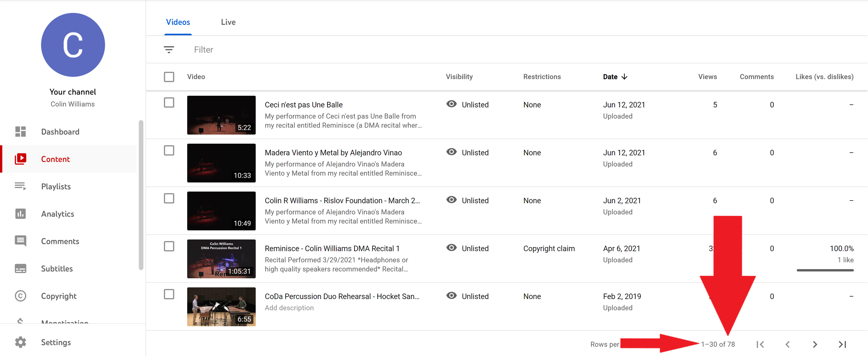
Task: Go to last page of videos
Action: [842, 344]
